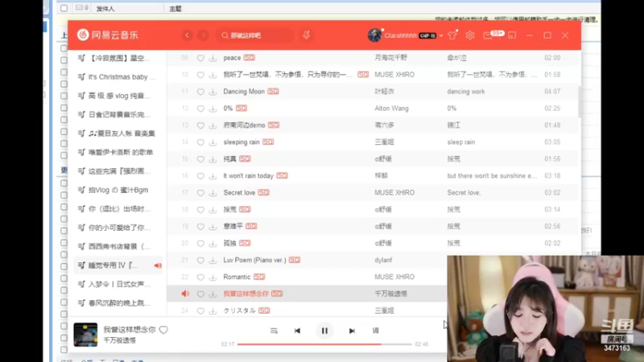
Task: Open the messages mail icon
Action: tap(488, 35)
